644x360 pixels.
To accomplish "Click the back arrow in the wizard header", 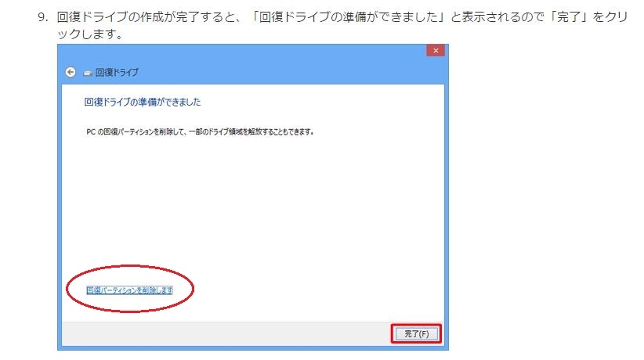I will [x=71, y=72].
